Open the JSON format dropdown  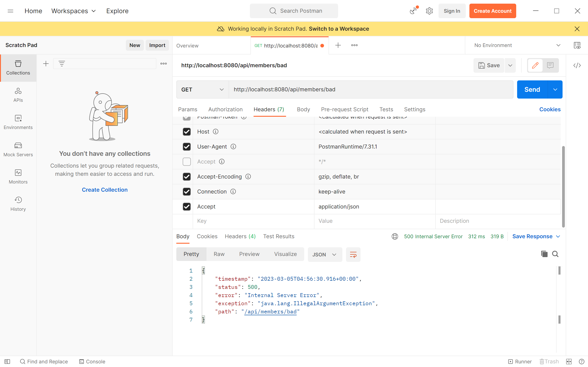[325, 254]
